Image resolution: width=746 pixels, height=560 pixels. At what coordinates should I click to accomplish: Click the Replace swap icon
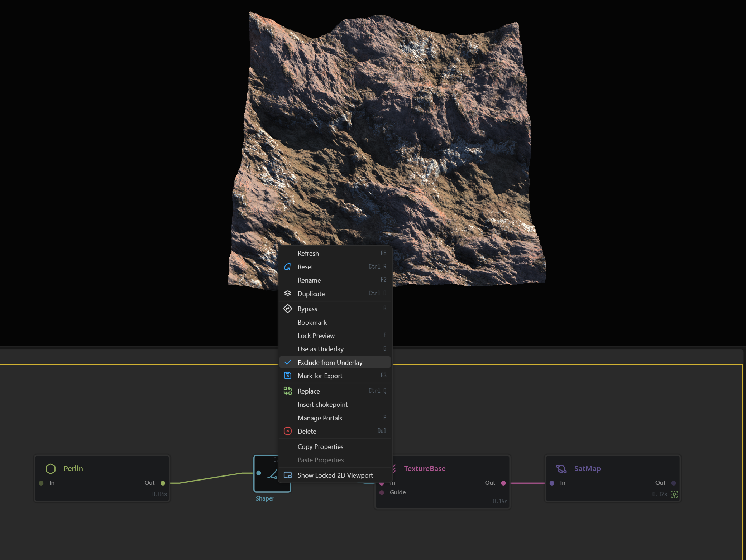point(288,391)
